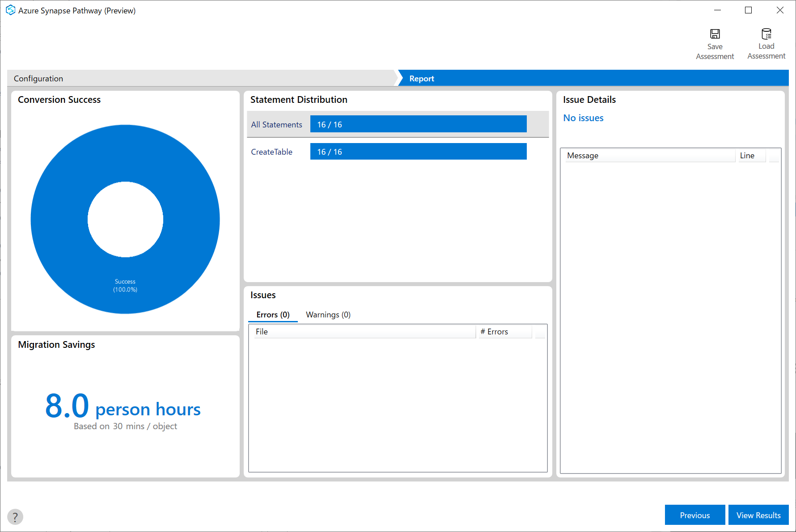Sort issues by the # Errors column header
This screenshot has width=796, height=532.
505,332
